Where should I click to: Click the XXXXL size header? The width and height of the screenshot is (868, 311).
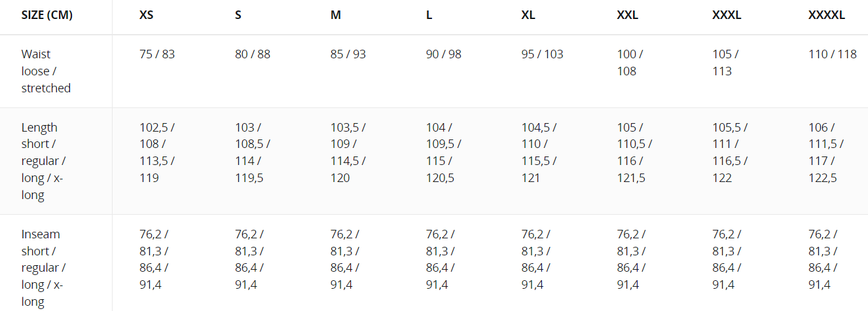pos(827,15)
